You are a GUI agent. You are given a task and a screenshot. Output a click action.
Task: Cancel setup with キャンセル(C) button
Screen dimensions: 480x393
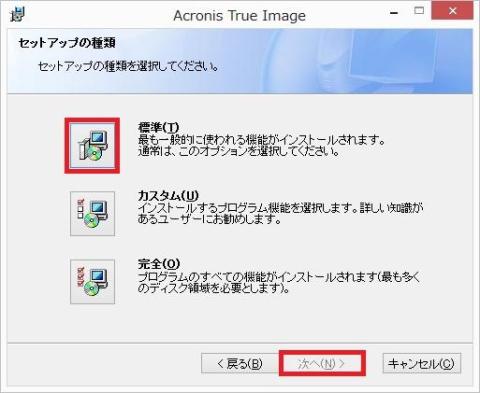[x=422, y=363]
